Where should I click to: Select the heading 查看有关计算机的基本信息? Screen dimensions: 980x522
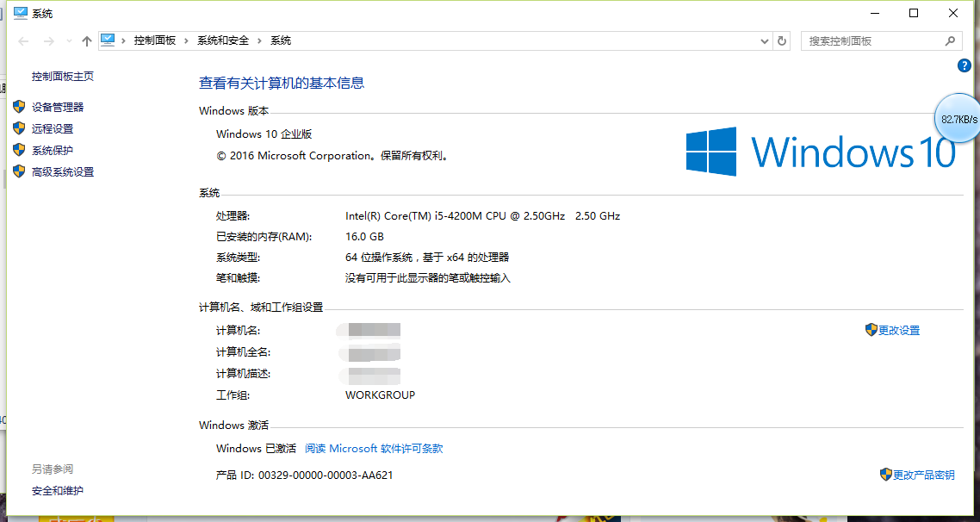point(282,84)
